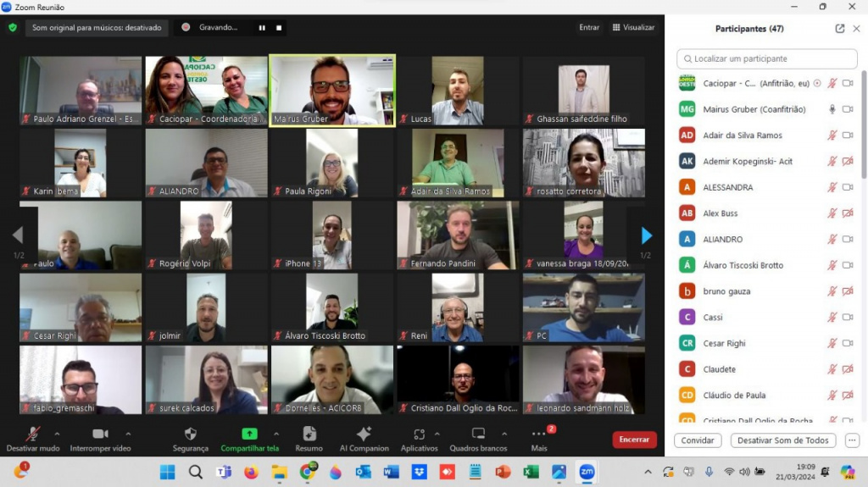The height and width of the screenshot is (487, 868).
Task: Open Microsoft Teams from the taskbar
Action: [224, 472]
